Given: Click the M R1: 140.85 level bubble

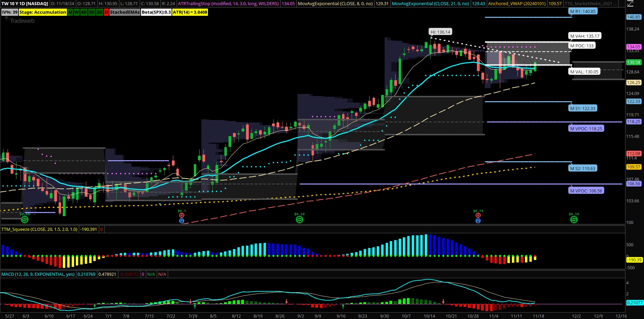Looking at the screenshot, I should point(583,11).
